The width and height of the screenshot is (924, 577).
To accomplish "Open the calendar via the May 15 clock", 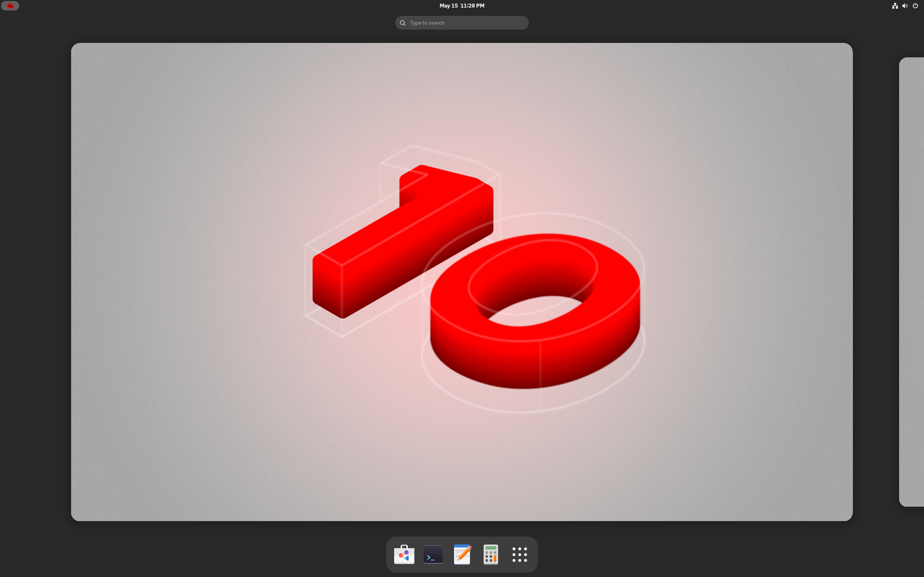I will [x=461, y=5].
